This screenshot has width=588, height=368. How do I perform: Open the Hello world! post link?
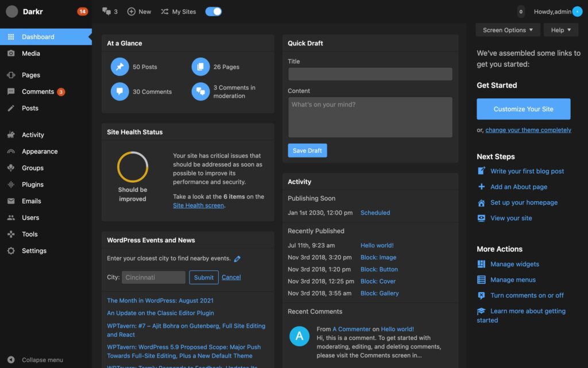click(x=377, y=245)
